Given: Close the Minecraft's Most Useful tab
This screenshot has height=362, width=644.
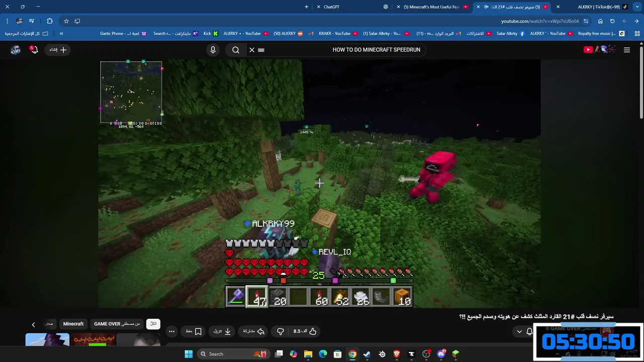Looking at the screenshot, I should [398, 7].
